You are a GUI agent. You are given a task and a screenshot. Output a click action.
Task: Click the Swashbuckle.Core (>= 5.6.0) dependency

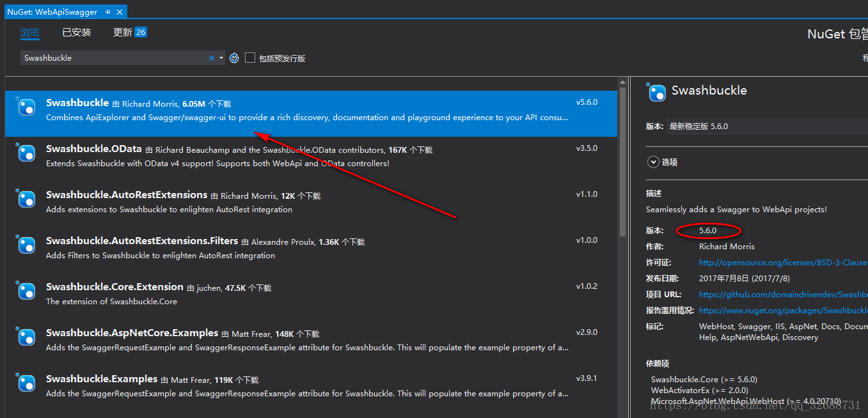704,380
